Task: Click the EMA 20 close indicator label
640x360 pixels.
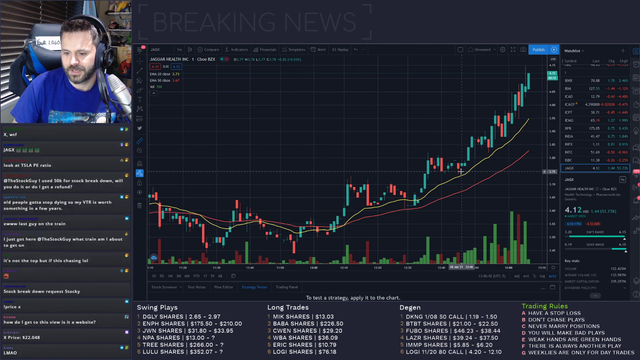Action: (160, 74)
